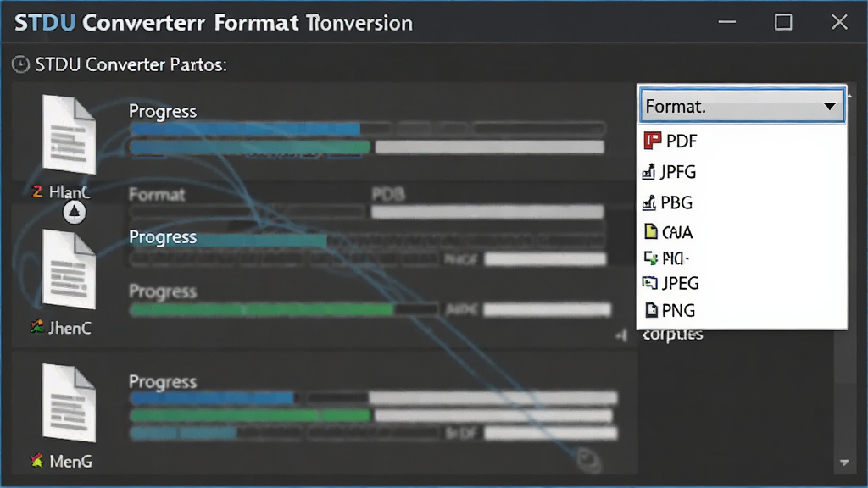Click the orange number icon beside HlanC

click(37, 192)
